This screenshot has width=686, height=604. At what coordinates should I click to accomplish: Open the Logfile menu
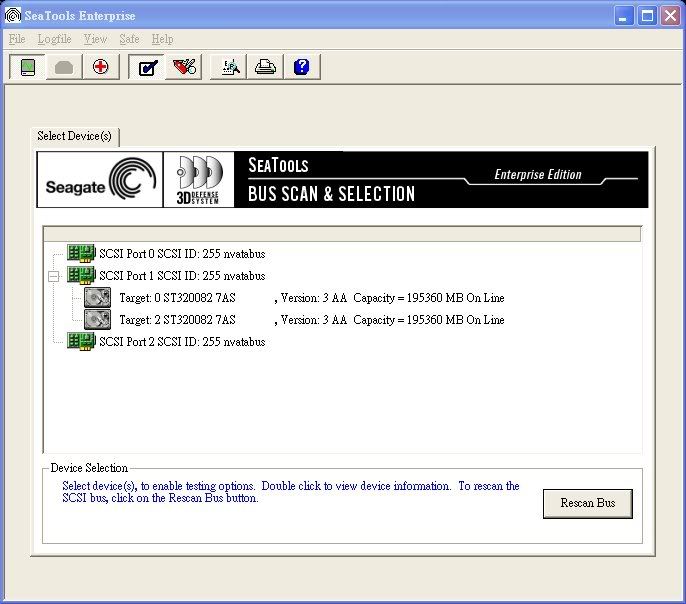54,39
